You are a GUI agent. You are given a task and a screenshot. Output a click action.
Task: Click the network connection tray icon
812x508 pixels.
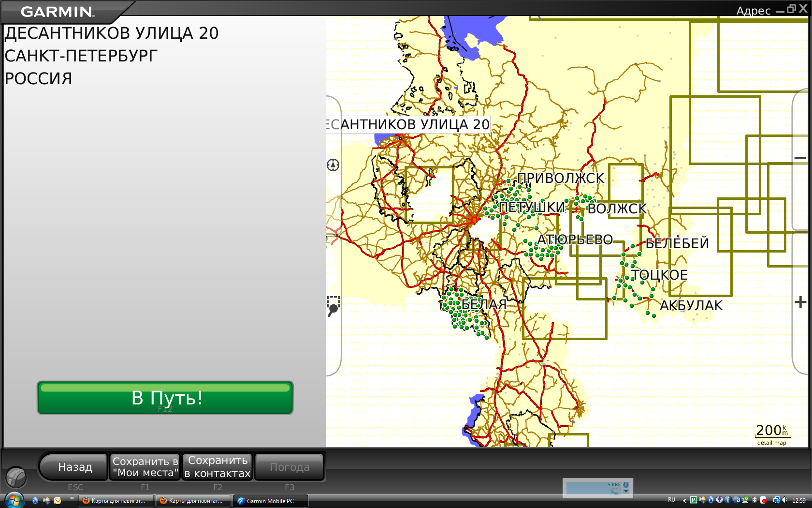pos(776,500)
